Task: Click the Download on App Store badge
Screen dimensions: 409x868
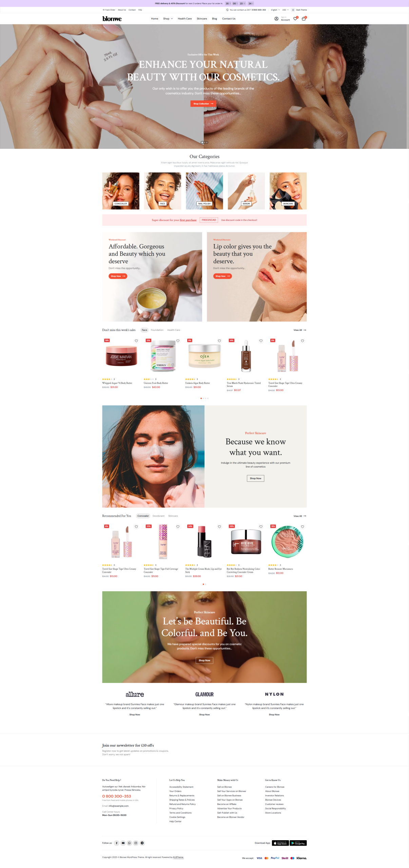Action: click(x=280, y=843)
